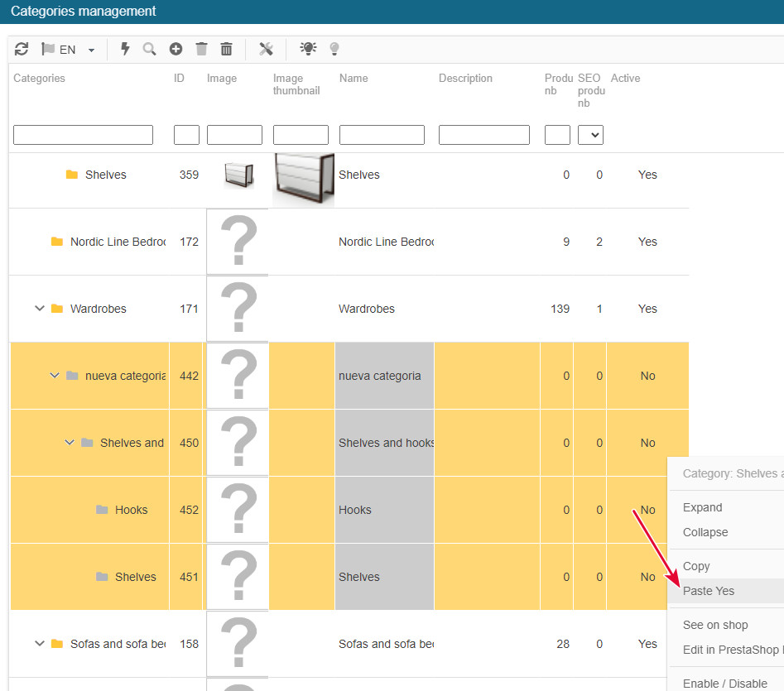The image size is (784, 691).
Task: Collapse the nueva categoria tree node
Action: click(55, 376)
